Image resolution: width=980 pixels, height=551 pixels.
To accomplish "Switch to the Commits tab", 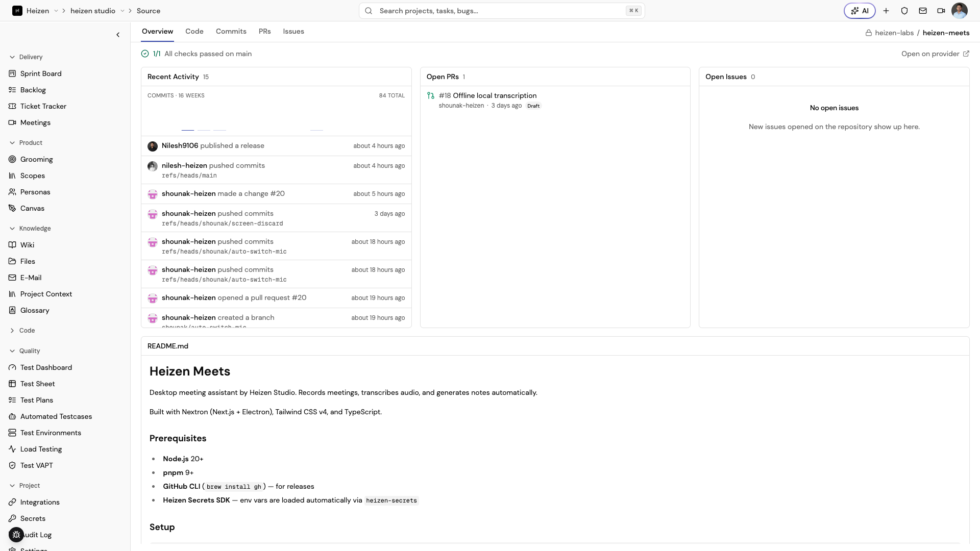I will (x=231, y=32).
